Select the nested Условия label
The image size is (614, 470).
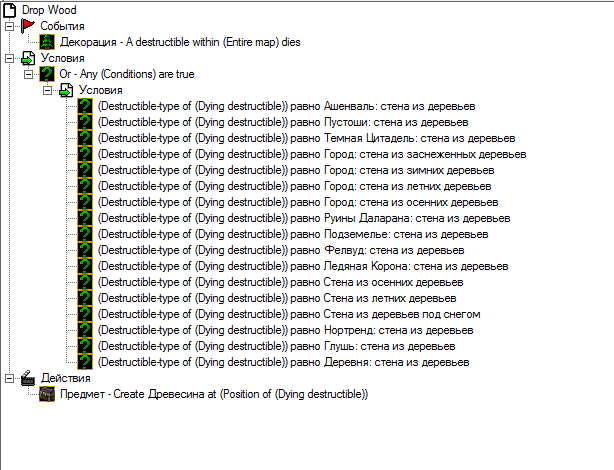101,90
